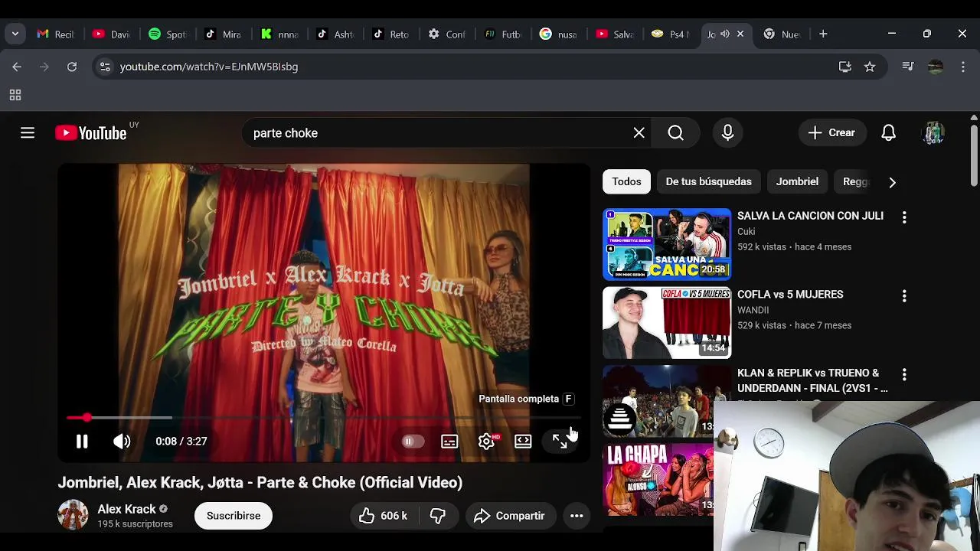Screen dimensions: 980x551
Task: Open the apps grid on bookmarks bar
Action: [x=15, y=95]
